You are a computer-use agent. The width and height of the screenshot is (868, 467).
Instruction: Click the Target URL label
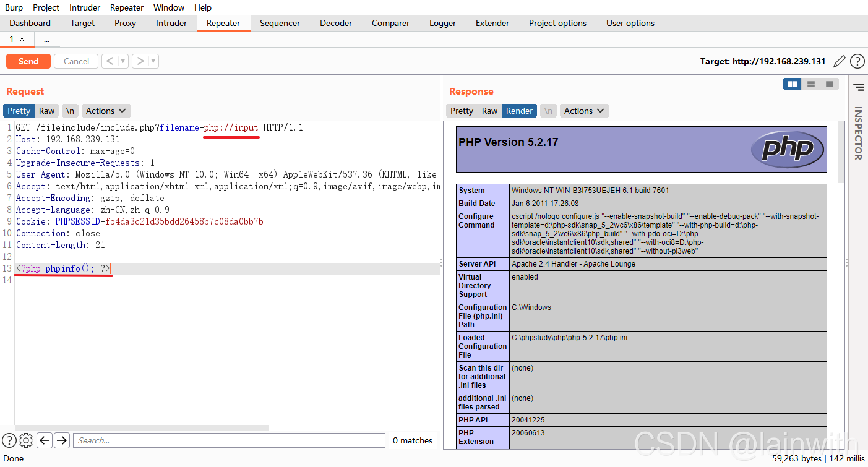763,61
